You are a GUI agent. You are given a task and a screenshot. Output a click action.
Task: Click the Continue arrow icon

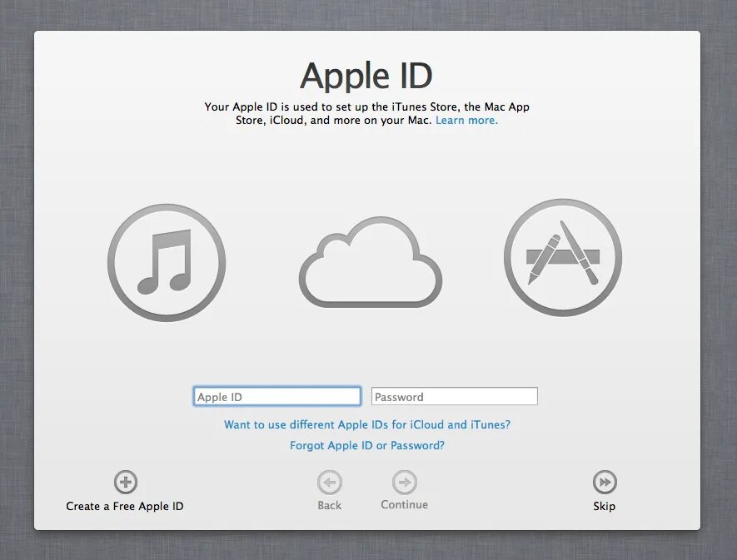(x=404, y=482)
